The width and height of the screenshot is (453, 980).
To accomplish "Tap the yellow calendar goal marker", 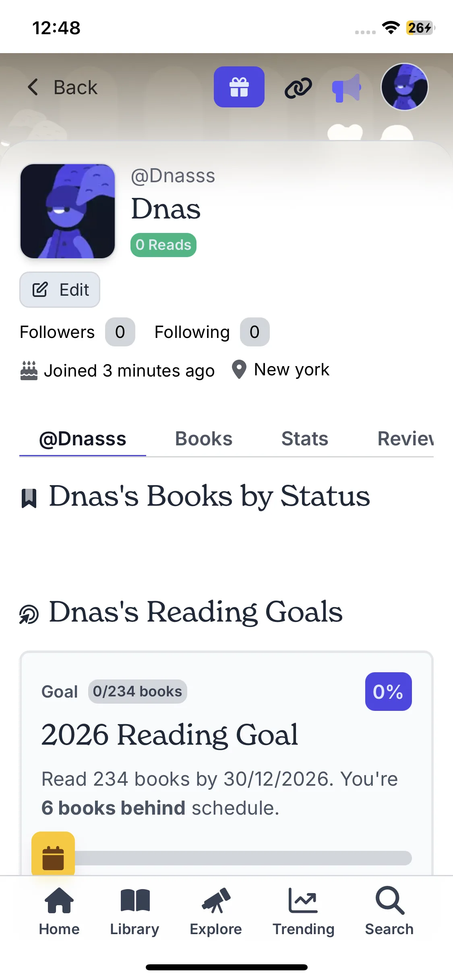I will click(53, 853).
